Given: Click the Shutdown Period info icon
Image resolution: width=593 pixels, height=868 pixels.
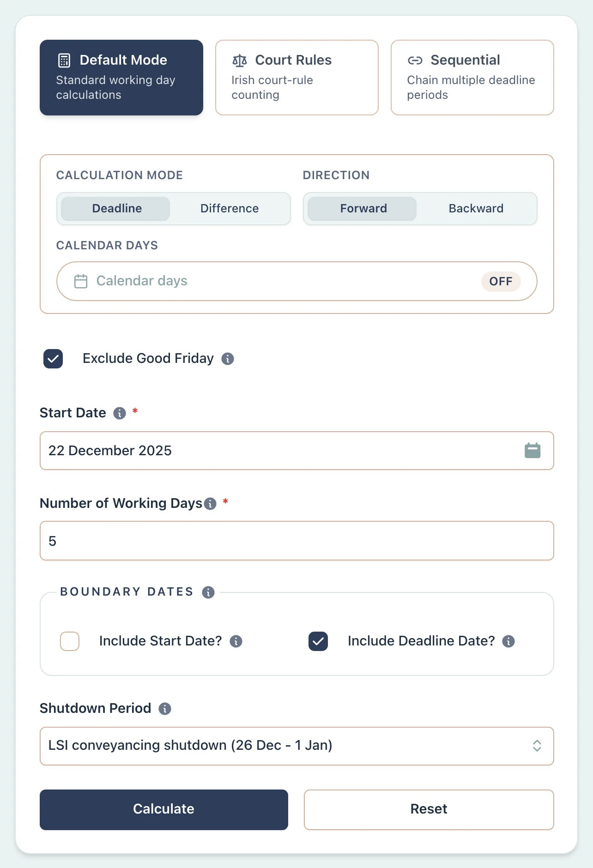Looking at the screenshot, I should [x=165, y=709].
